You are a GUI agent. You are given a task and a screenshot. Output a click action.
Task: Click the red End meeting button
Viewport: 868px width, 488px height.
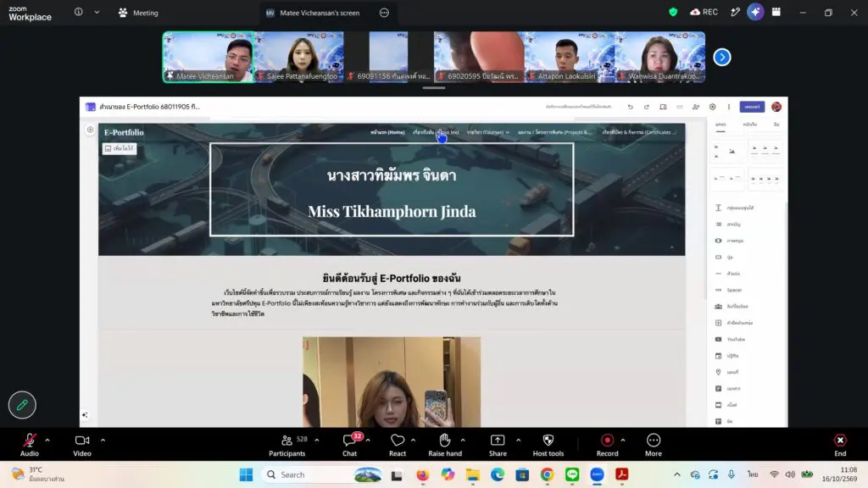pyautogui.click(x=840, y=444)
